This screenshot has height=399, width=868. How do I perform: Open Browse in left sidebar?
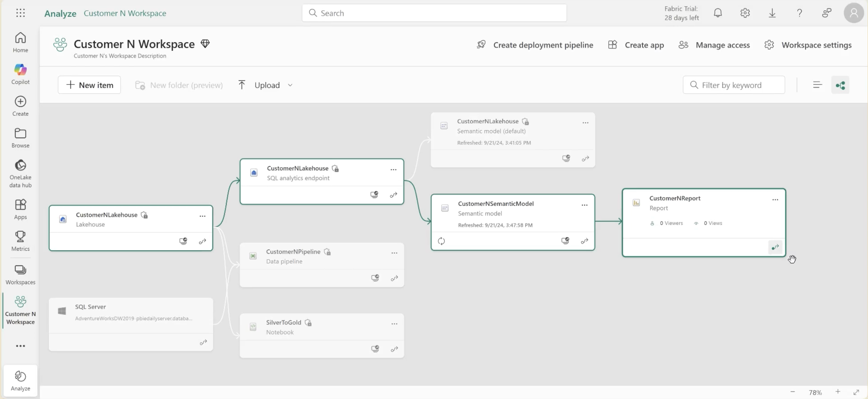point(20,138)
